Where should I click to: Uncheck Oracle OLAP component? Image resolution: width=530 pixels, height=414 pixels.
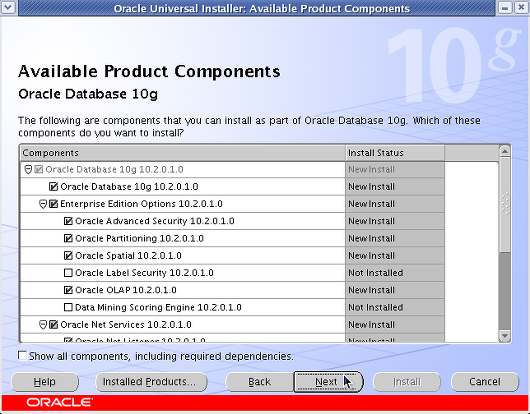68,290
